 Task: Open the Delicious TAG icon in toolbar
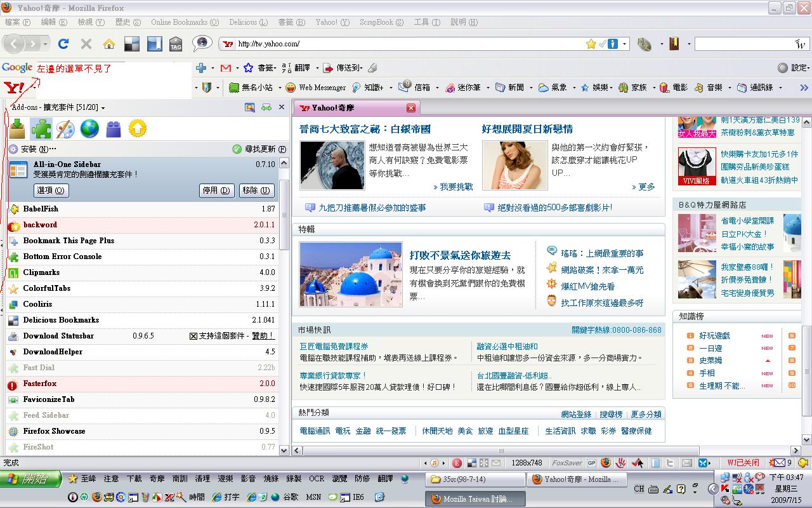coord(176,44)
